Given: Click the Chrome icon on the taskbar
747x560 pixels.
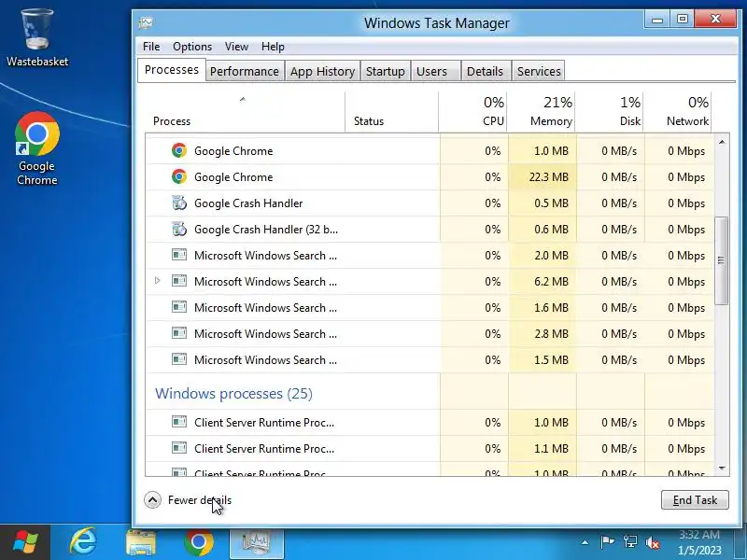Looking at the screenshot, I should [x=199, y=542].
